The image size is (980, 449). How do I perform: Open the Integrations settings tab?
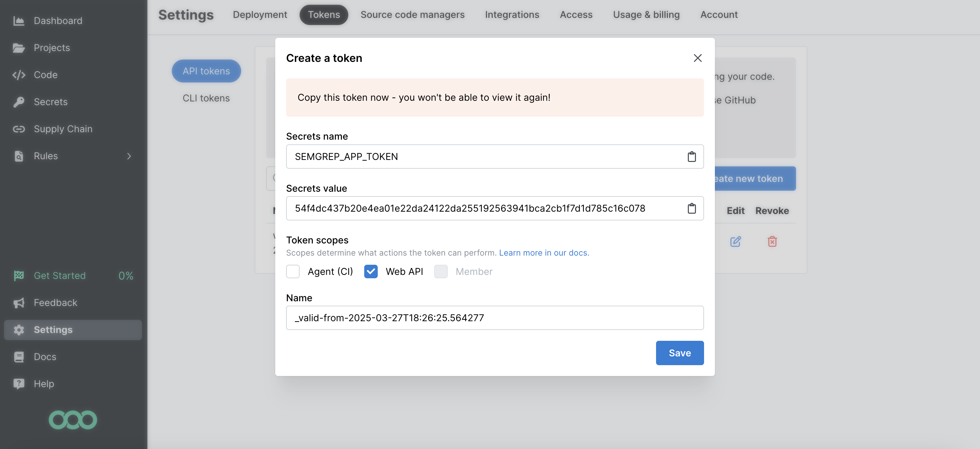[x=512, y=15]
